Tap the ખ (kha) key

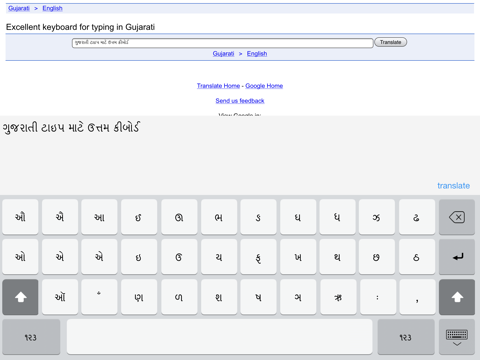click(298, 257)
